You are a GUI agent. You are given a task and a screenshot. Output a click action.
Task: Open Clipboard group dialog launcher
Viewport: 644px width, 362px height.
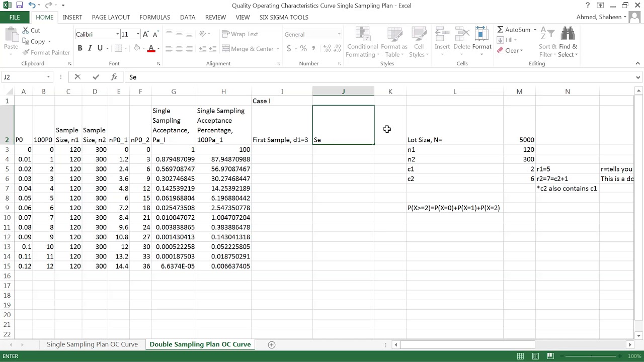pyautogui.click(x=69, y=64)
